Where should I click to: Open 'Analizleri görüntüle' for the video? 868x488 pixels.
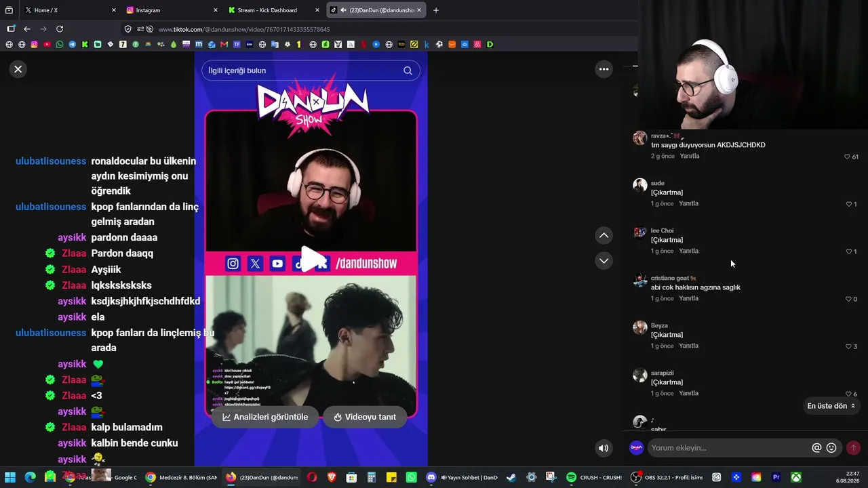[265, 417]
